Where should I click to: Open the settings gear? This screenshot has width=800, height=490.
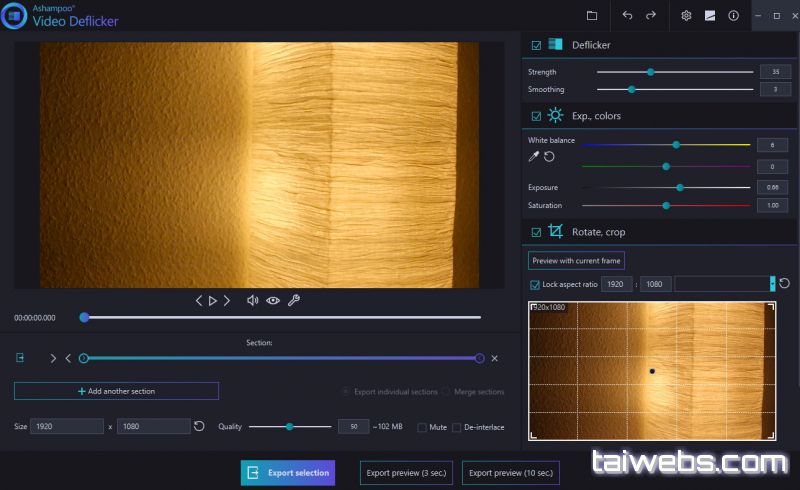coord(686,16)
